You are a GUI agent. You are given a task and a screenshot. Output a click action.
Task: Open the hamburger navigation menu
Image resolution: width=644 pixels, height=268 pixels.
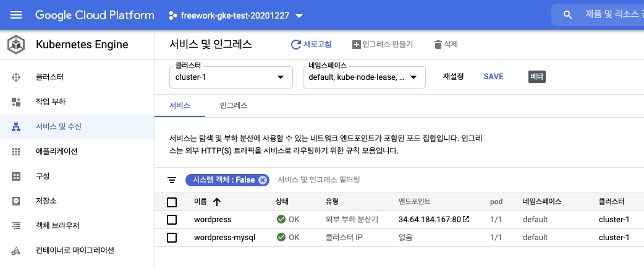(16, 15)
